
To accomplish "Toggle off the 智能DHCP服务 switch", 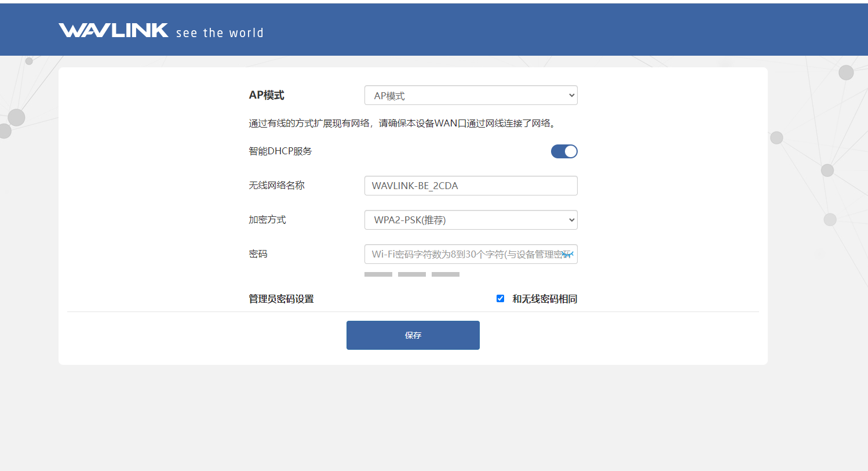I will 564,151.
